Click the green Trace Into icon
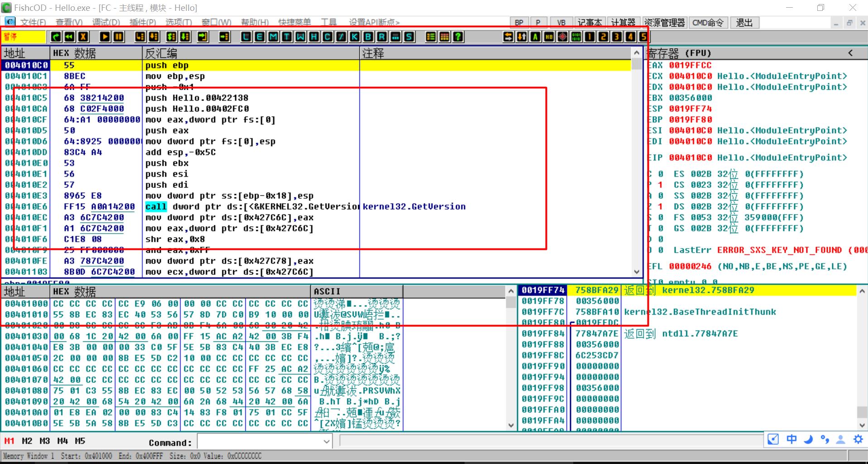This screenshot has height=464, width=868. click(x=172, y=37)
